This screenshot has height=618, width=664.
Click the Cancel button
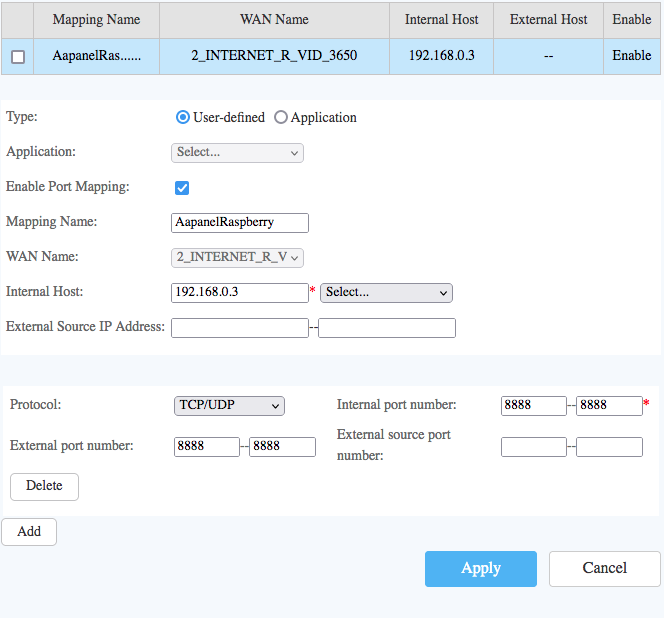[x=604, y=568]
